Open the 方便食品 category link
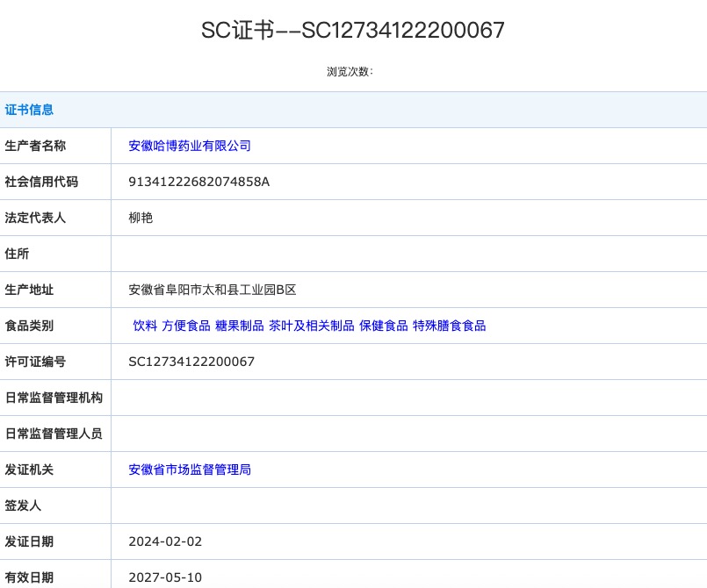The image size is (707, 588). coord(186,326)
